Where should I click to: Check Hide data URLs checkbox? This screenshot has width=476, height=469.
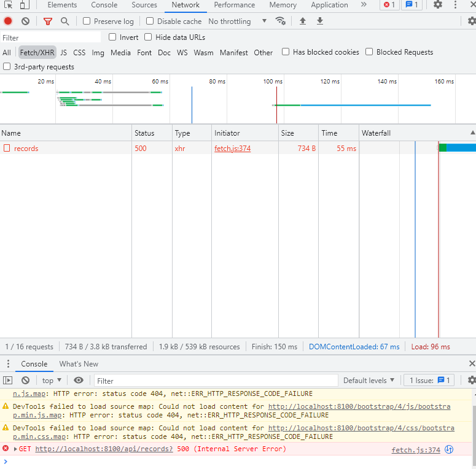(x=148, y=37)
